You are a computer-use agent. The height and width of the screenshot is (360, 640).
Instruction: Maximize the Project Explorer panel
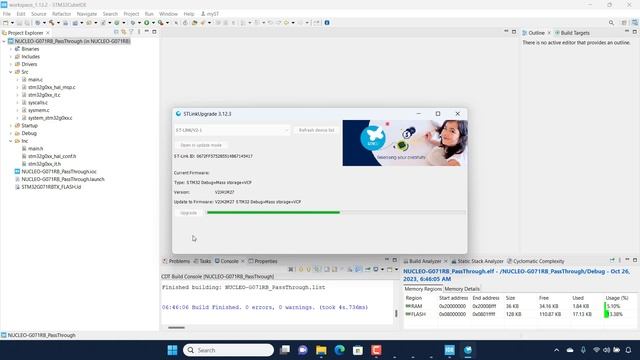tap(154, 32)
